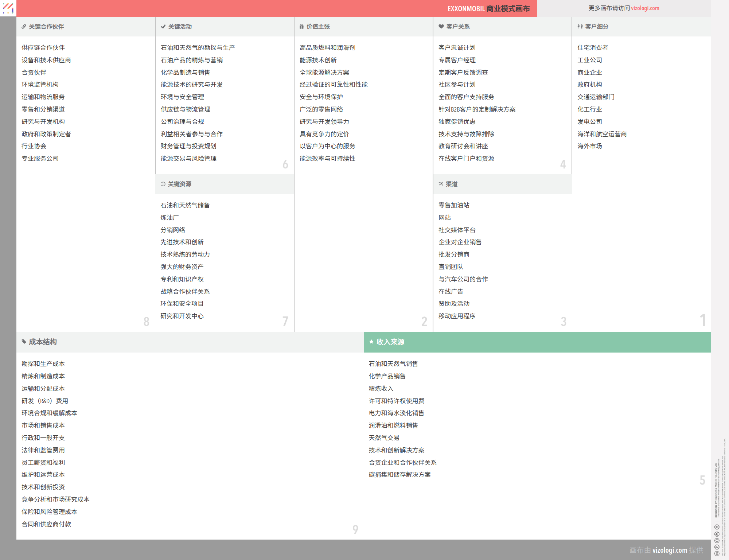
Task: Click the airplane icon beside 渠道
Action: tap(441, 184)
